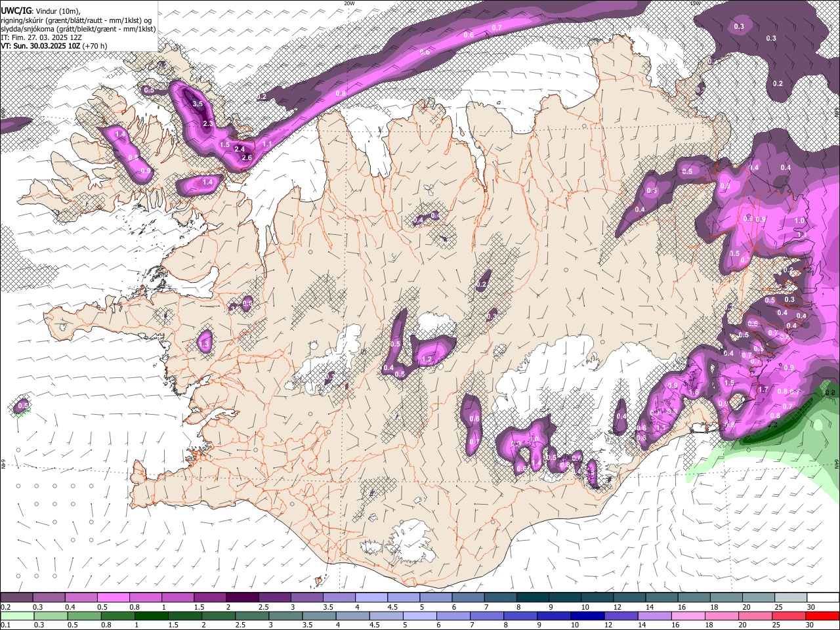
Task: Click the darkest green 1 swatch, lower legend
Action: (x=152, y=616)
